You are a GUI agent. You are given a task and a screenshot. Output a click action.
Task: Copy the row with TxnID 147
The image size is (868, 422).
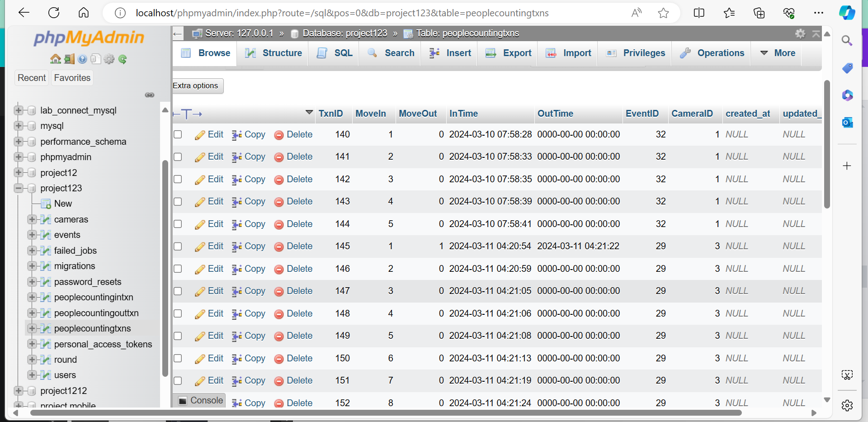(249, 291)
